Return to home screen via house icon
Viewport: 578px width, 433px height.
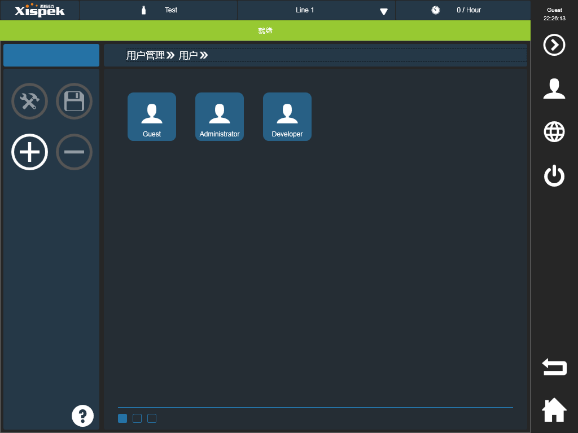click(554, 410)
